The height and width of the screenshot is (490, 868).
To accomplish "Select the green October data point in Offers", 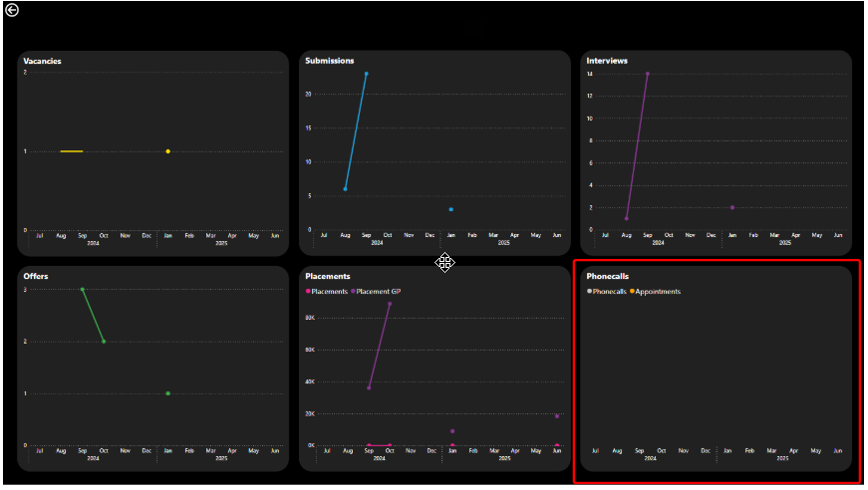I will 104,342.
